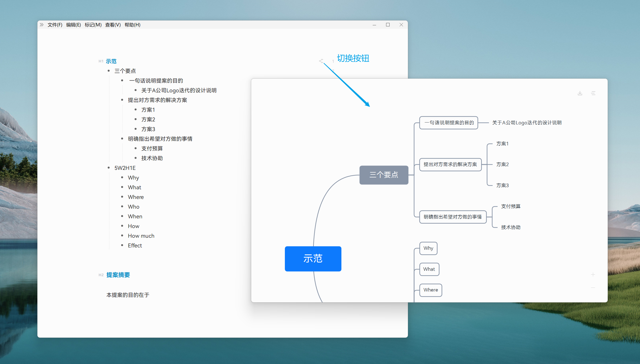Select the blue root node 示范 in mind map
The width and height of the screenshot is (640, 364).
[313, 259]
